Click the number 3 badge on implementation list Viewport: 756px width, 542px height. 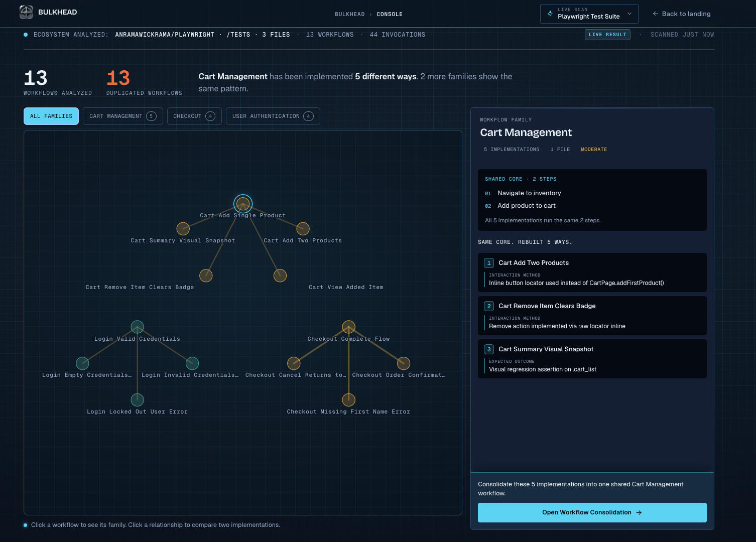[489, 349]
